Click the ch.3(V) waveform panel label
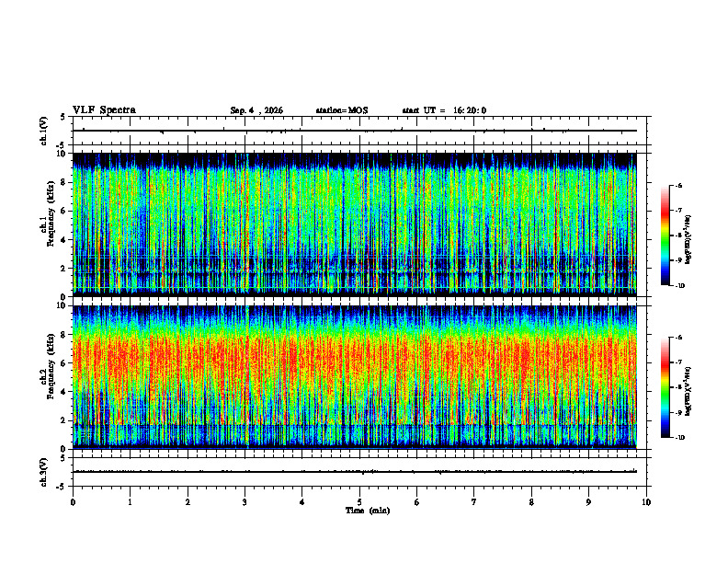Image resolution: width=728 pixels, height=563 pixels. pyautogui.click(x=43, y=472)
